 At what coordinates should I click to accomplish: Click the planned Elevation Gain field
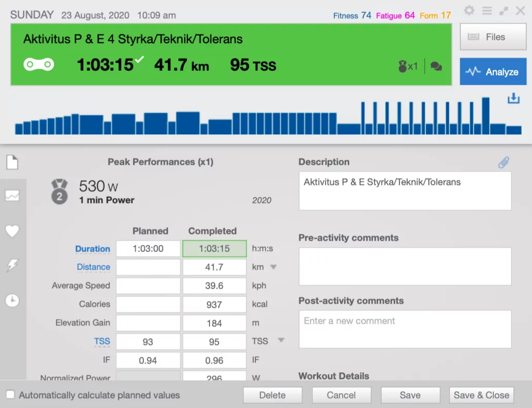click(148, 323)
